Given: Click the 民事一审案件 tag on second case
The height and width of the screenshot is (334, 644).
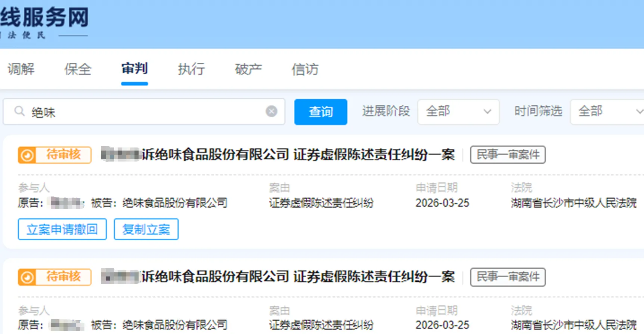Looking at the screenshot, I should [x=508, y=277].
